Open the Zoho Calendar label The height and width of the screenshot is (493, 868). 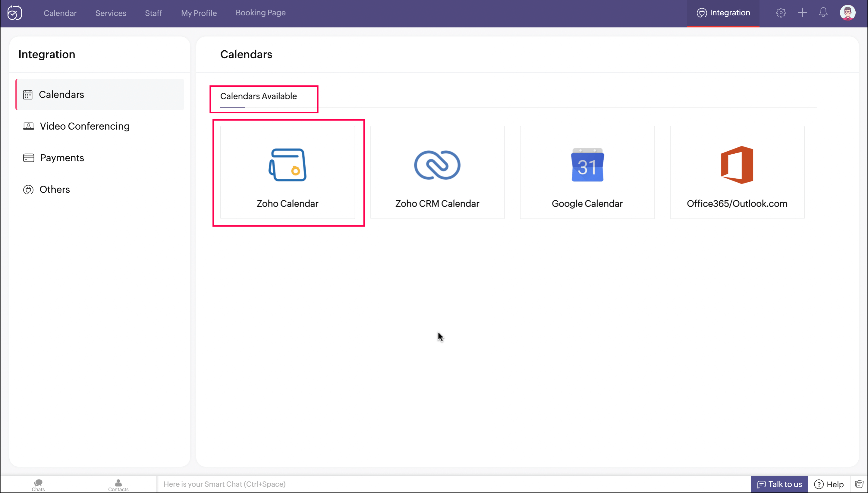288,203
